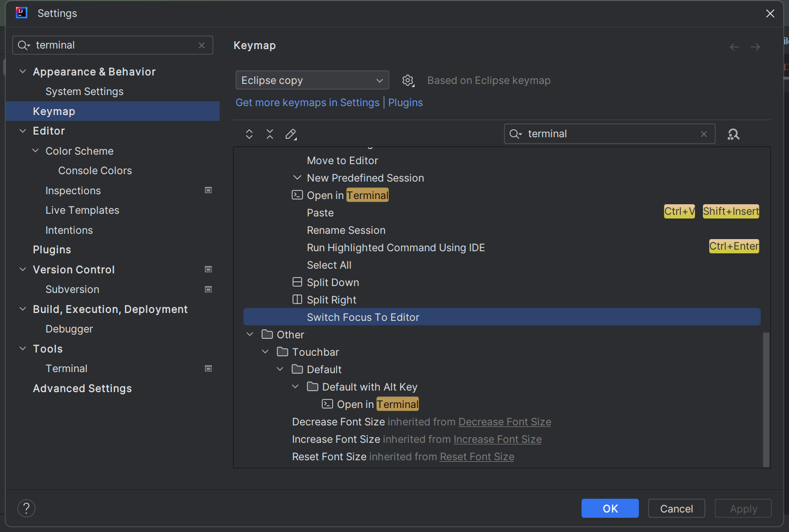Click the terminal icon beside first Open in Terminal

pos(297,195)
